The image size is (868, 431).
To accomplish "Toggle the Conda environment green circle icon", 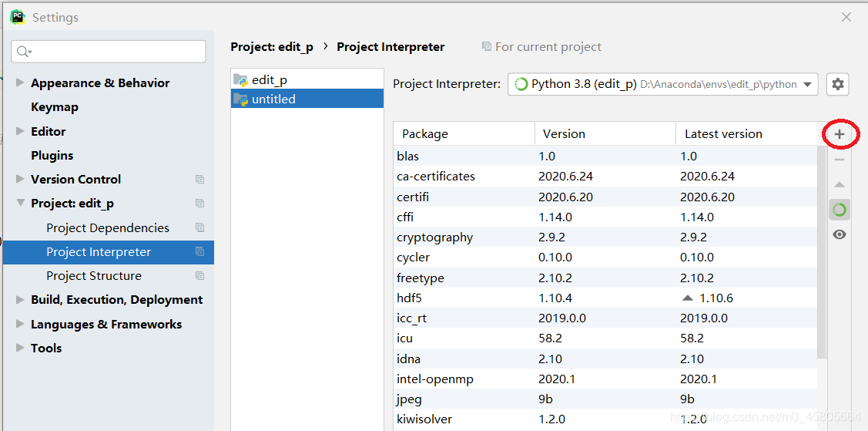I will 840,210.
